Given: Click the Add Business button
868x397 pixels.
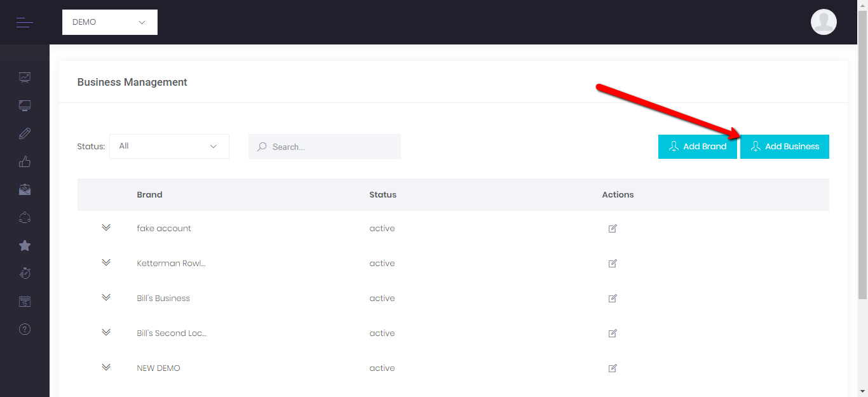Looking at the screenshot, I should (784, 147).
